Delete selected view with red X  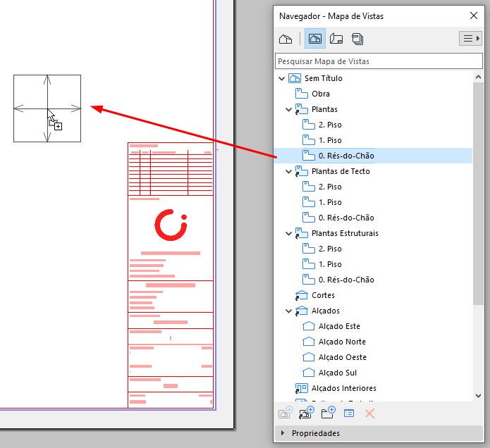(x=369, y=413)
